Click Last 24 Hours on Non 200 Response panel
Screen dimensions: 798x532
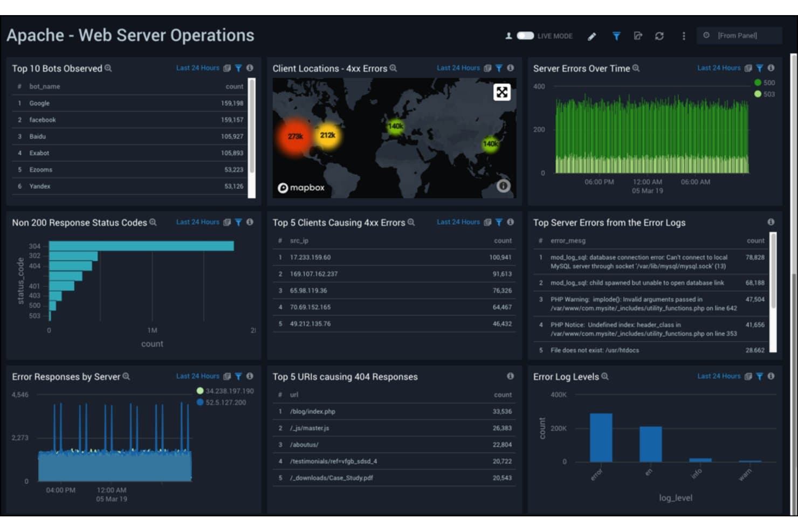pos(198,222)
